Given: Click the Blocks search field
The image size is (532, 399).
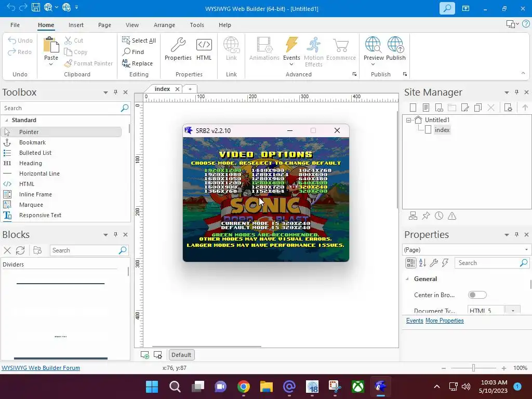Looking at the screenshot, I should (x=84, y=250).
